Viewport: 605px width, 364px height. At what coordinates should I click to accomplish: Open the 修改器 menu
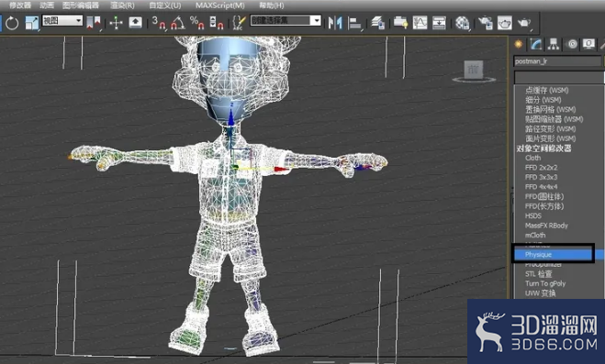click(19, 6)
